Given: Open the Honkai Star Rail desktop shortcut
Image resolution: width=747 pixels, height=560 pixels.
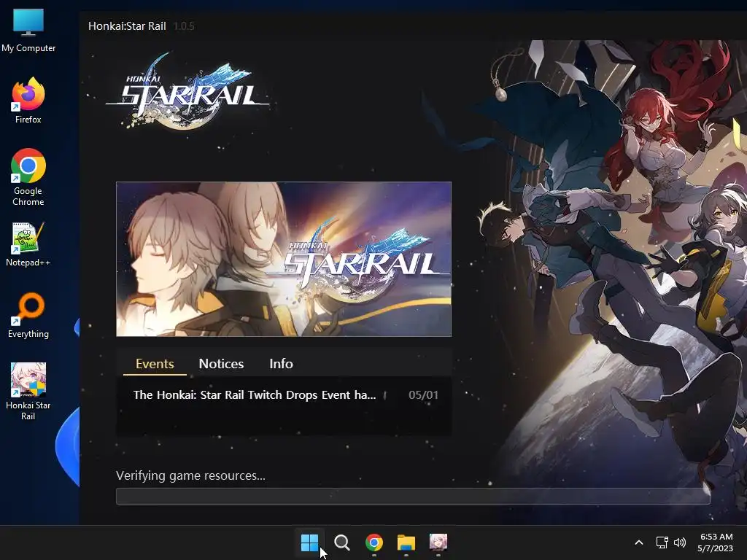Looking at the screenshot, I should [28, 392].
